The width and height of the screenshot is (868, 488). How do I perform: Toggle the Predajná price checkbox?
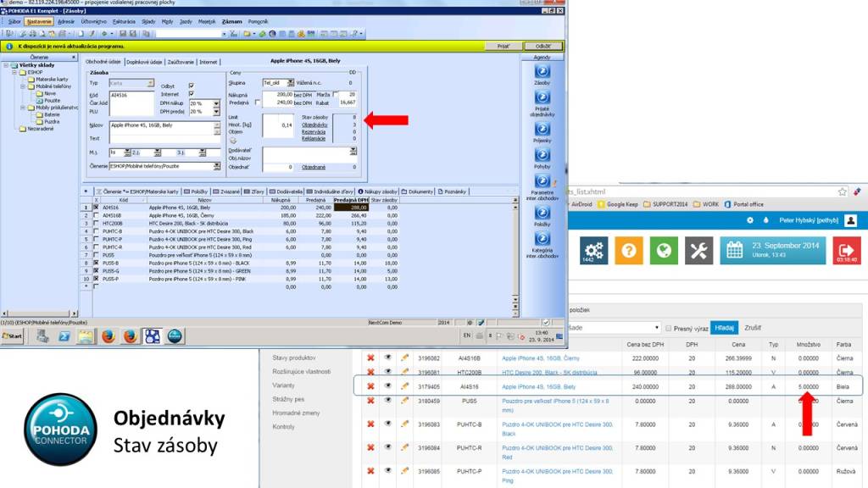tap(258, 103)
